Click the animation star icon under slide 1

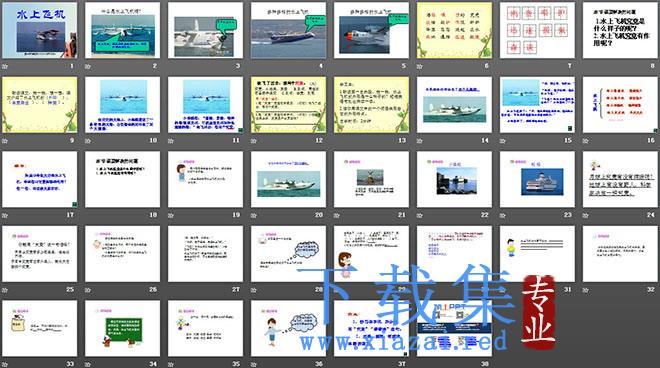5,67
